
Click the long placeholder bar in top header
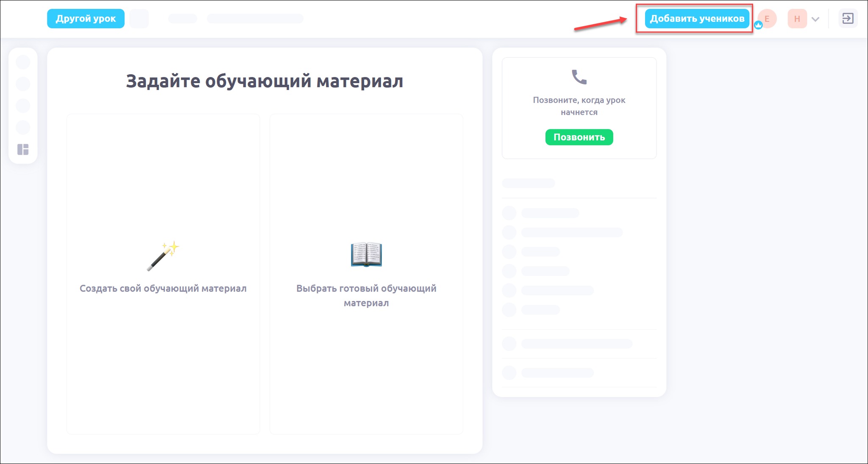coord(255,19)
